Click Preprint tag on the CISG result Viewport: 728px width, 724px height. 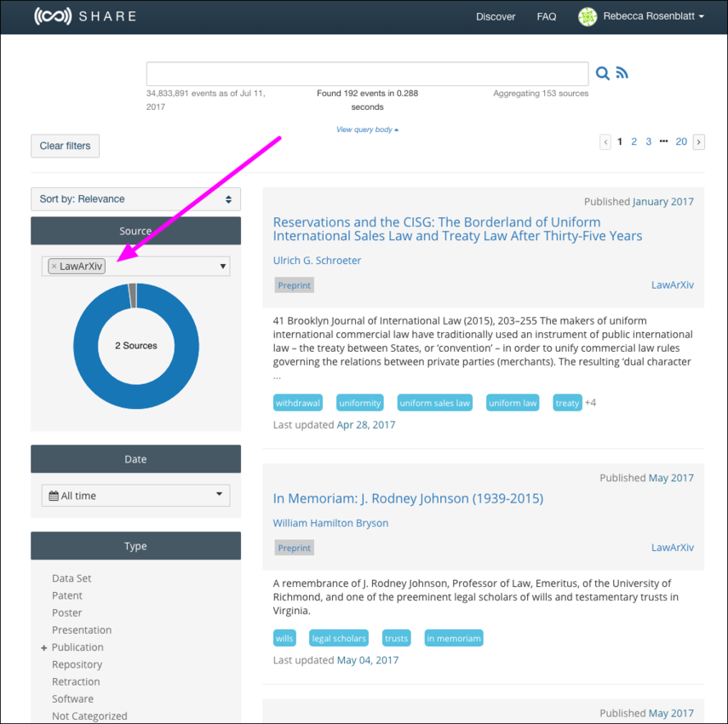(x=295, y=285)
